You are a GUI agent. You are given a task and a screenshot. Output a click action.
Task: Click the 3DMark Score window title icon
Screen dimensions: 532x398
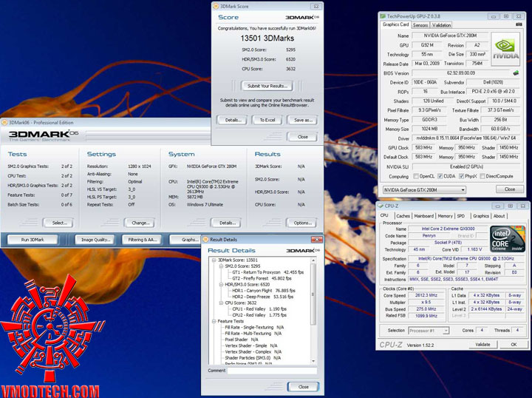click(x=216, y=6)
